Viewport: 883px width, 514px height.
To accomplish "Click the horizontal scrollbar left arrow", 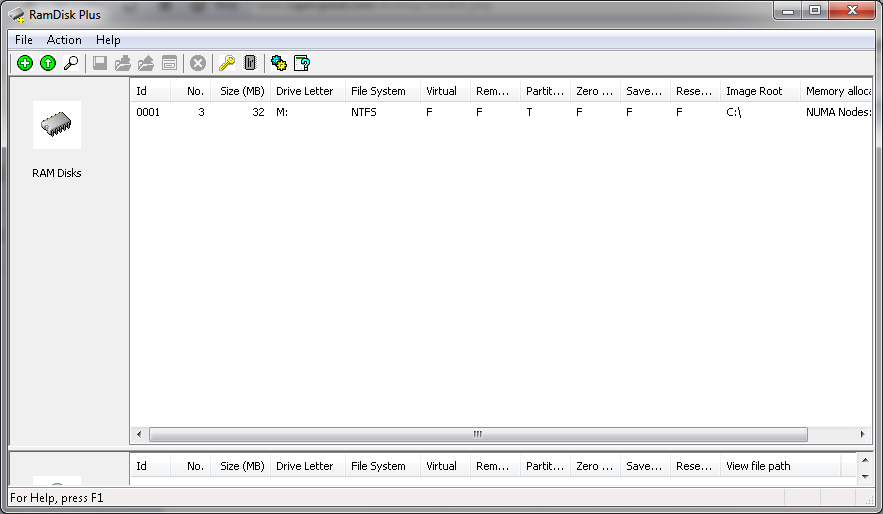I will [139, 435].
